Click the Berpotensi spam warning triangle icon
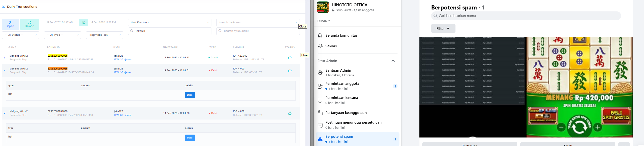 (x=320, y=139)
